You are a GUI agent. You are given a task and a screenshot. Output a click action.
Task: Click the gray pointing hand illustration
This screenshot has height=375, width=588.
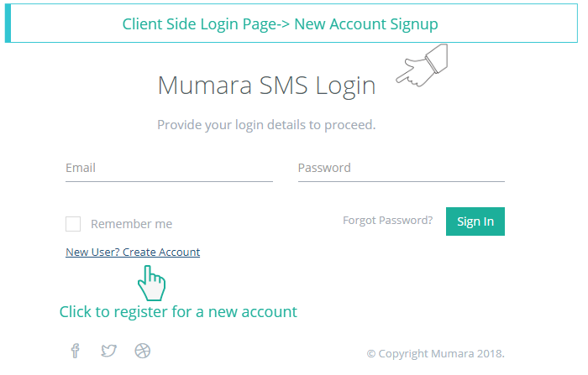click(423, 67)
